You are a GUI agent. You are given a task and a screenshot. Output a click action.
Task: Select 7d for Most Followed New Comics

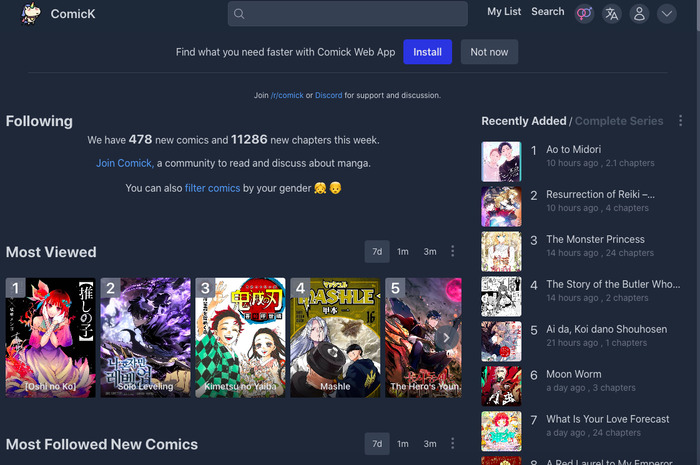click(x=377, y=444)
